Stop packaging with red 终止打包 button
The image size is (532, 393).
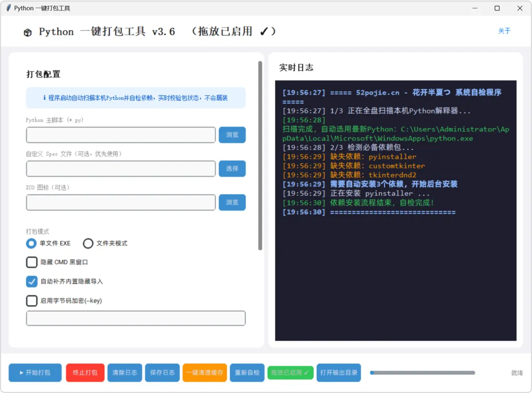[x=85, y=373]
